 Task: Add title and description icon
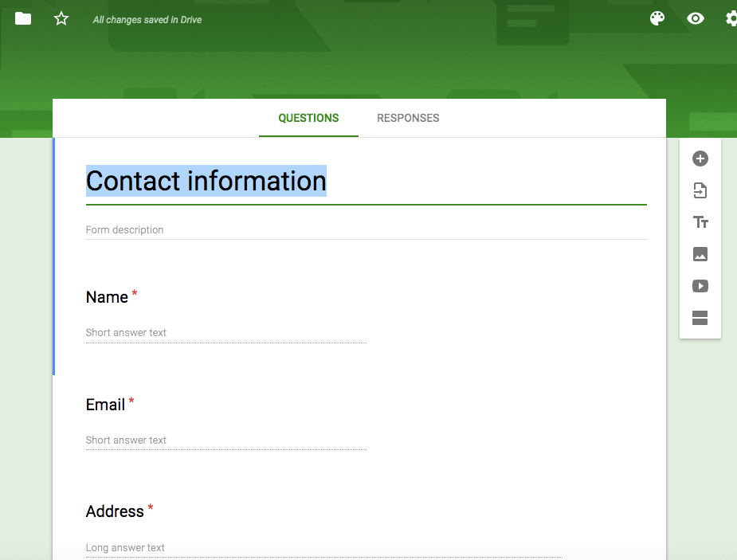700,222
